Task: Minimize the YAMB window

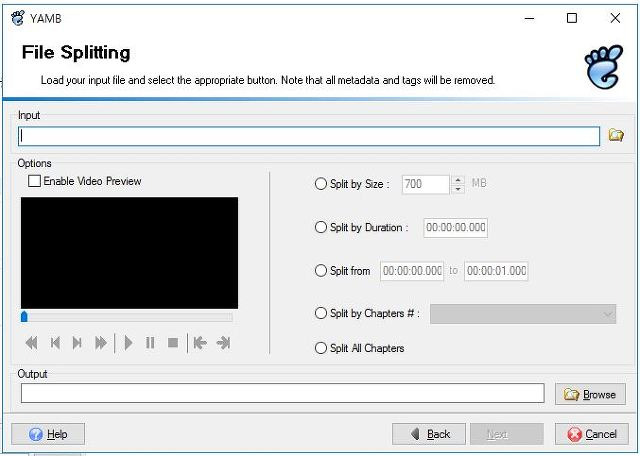Action: point(529,18)
